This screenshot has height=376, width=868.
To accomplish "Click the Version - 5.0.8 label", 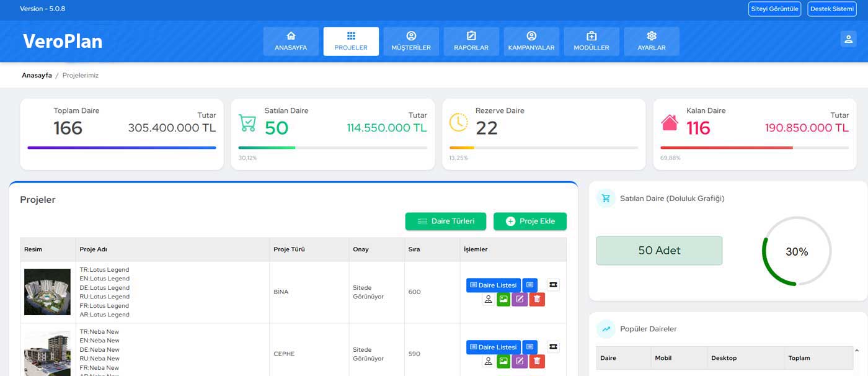I will (42, 9).
